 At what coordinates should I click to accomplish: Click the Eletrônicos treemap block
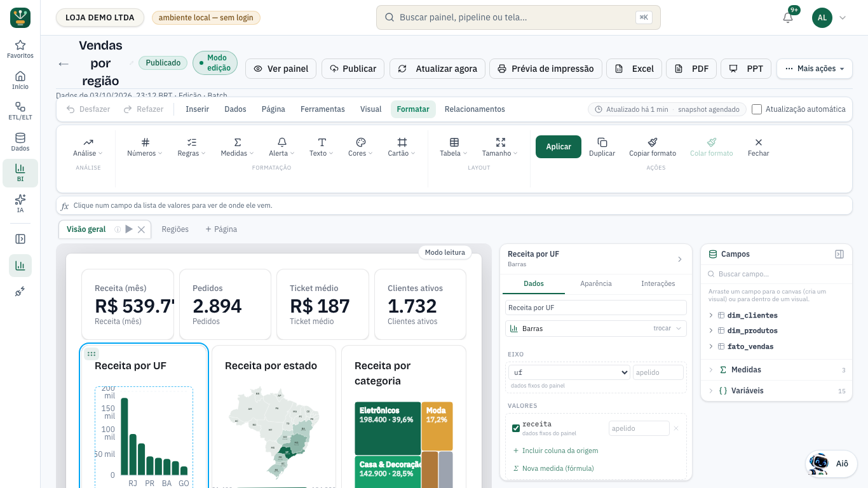(x=388, y=428)
